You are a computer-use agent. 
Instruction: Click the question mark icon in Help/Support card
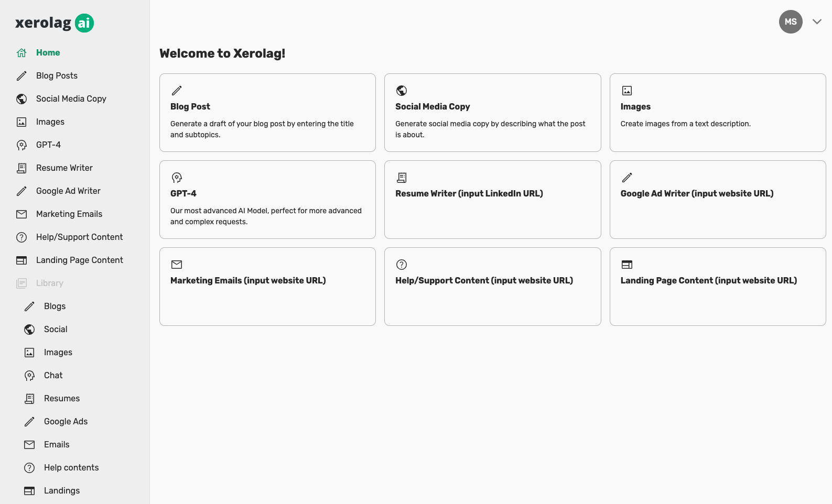pos(402,265)
